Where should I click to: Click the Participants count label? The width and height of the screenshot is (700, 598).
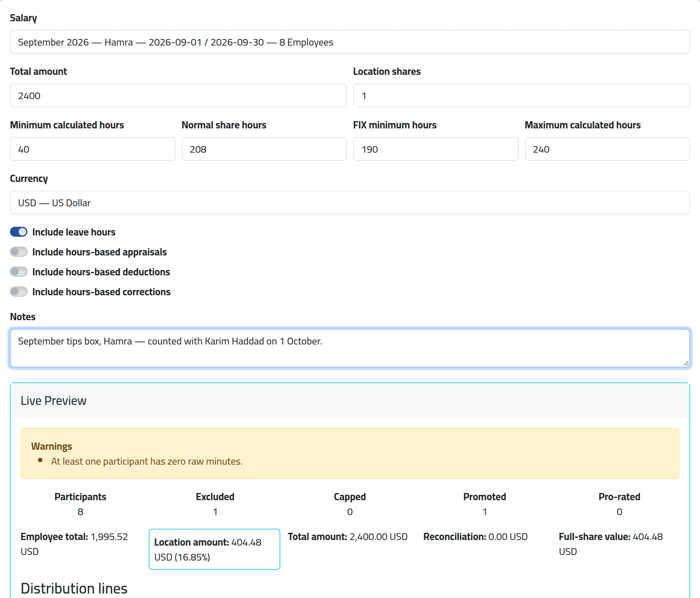pyautogui.click(x=80, y=497)
